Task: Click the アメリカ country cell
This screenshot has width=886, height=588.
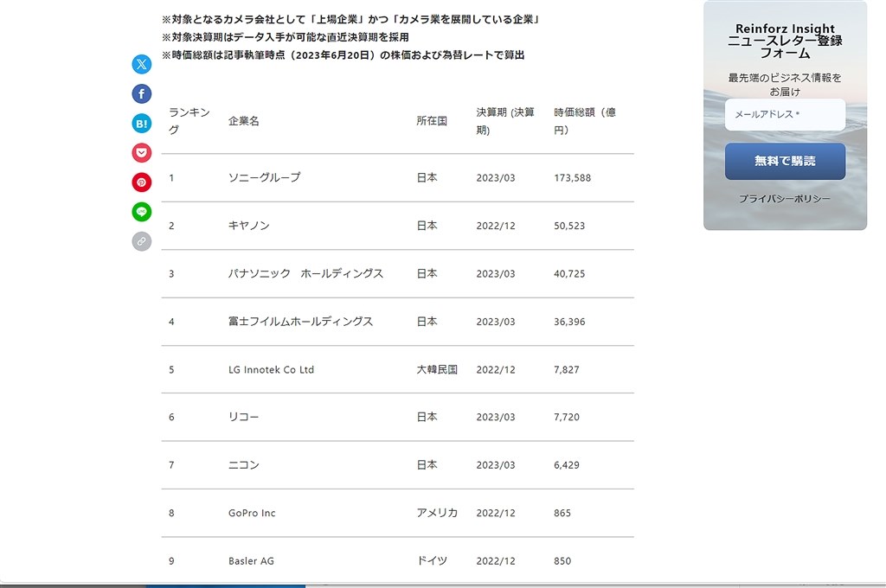Action: point(437,513)
